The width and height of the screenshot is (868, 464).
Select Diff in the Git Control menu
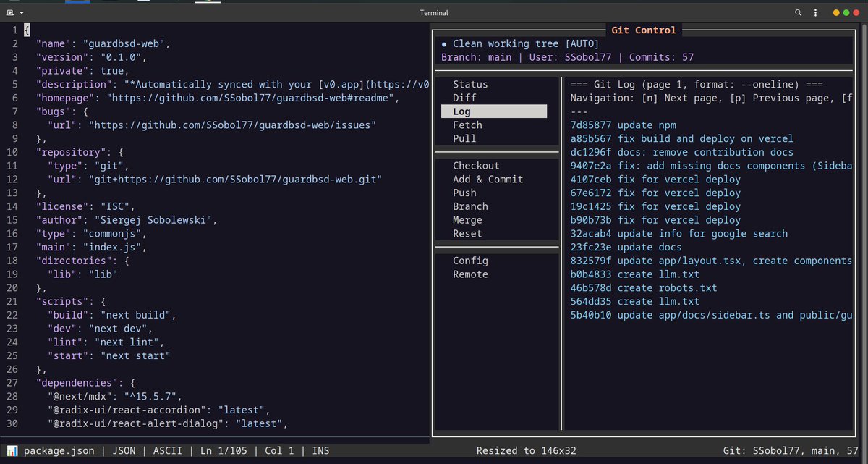(464, 98)
